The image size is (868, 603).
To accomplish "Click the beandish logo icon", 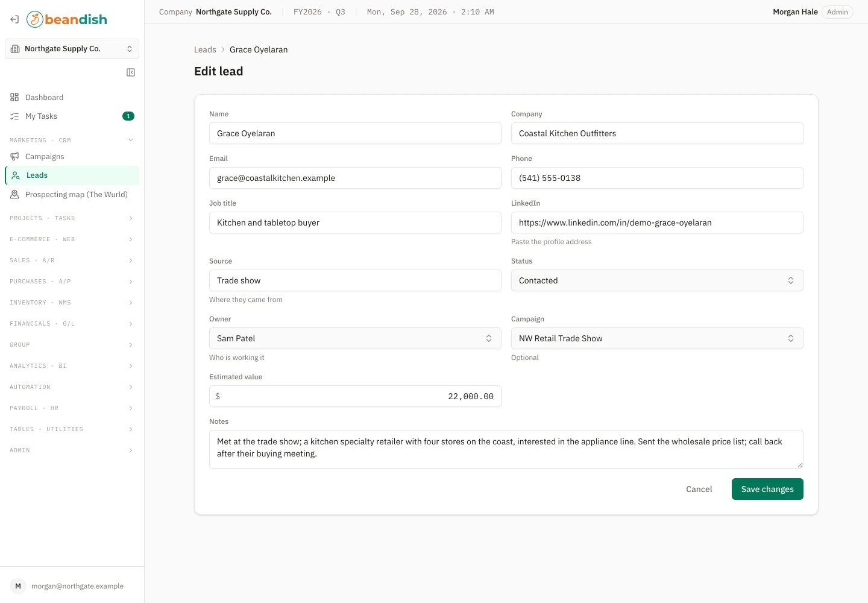I will 35,19.
